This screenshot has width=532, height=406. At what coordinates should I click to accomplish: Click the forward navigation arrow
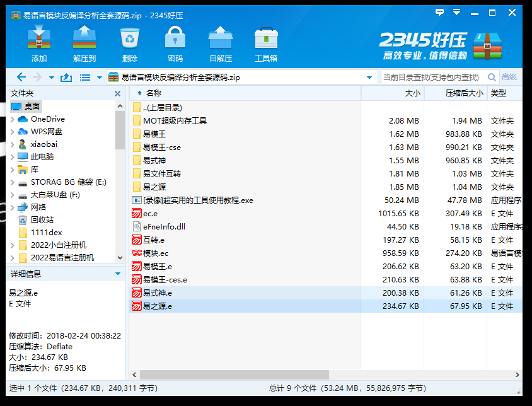(37, 78)
